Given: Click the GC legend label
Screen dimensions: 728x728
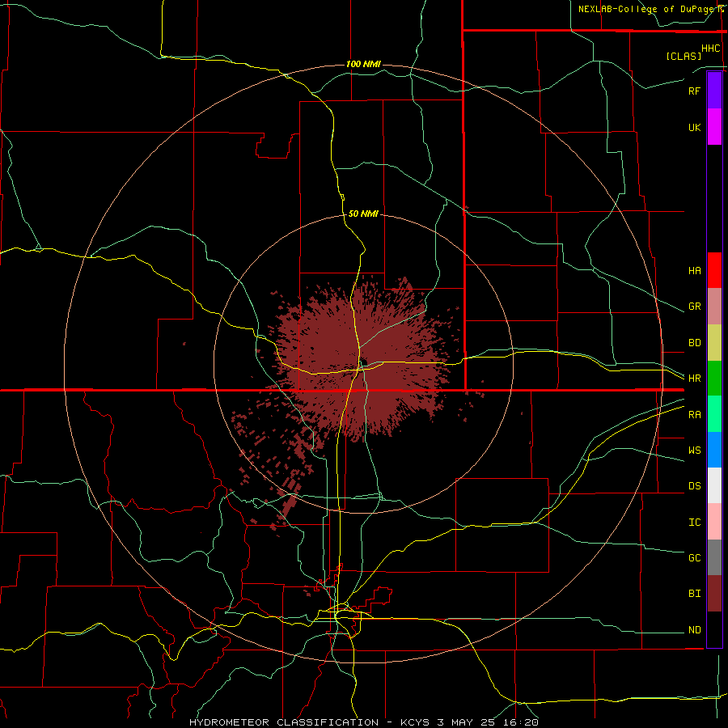Looking at the screenshot, I should (694, 558).
